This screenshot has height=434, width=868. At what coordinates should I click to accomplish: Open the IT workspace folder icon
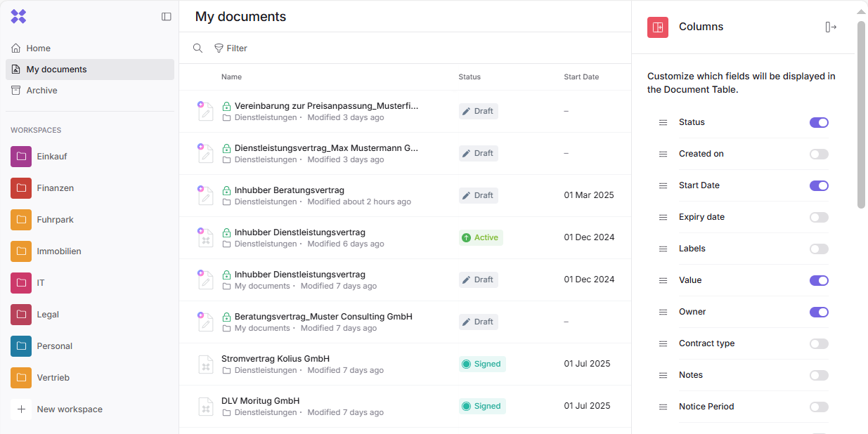click(x=21, y=283)
